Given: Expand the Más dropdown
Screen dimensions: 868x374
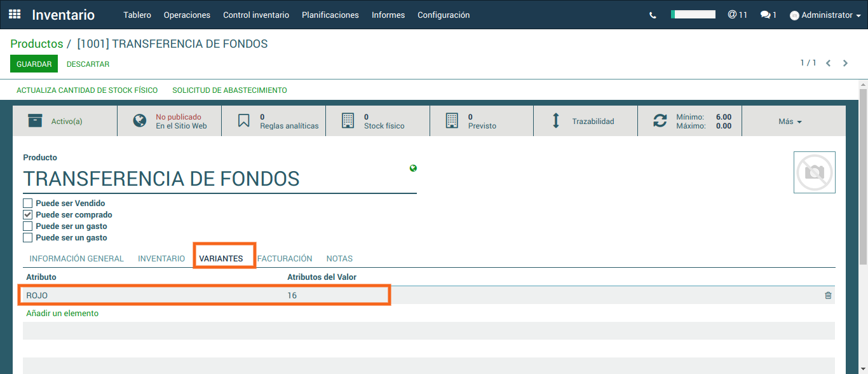Looking at the screenshot, I should [790, 121].
